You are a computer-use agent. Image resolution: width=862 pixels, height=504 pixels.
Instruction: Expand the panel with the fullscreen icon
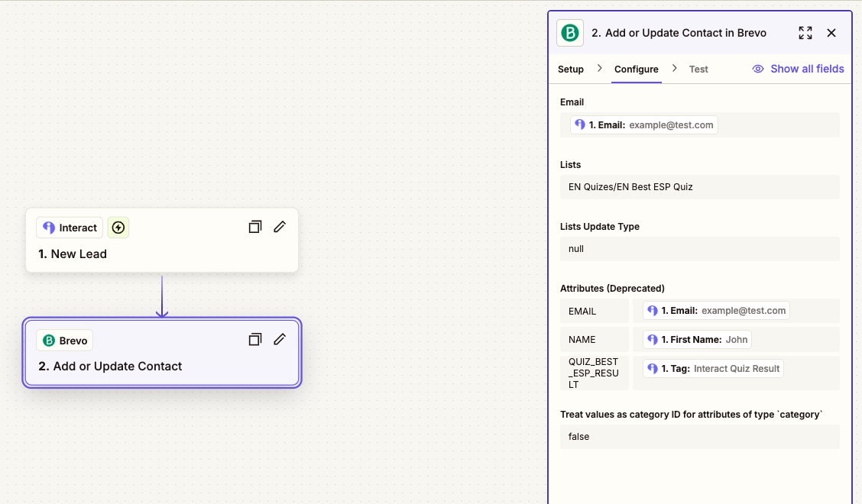pos(805,33)
